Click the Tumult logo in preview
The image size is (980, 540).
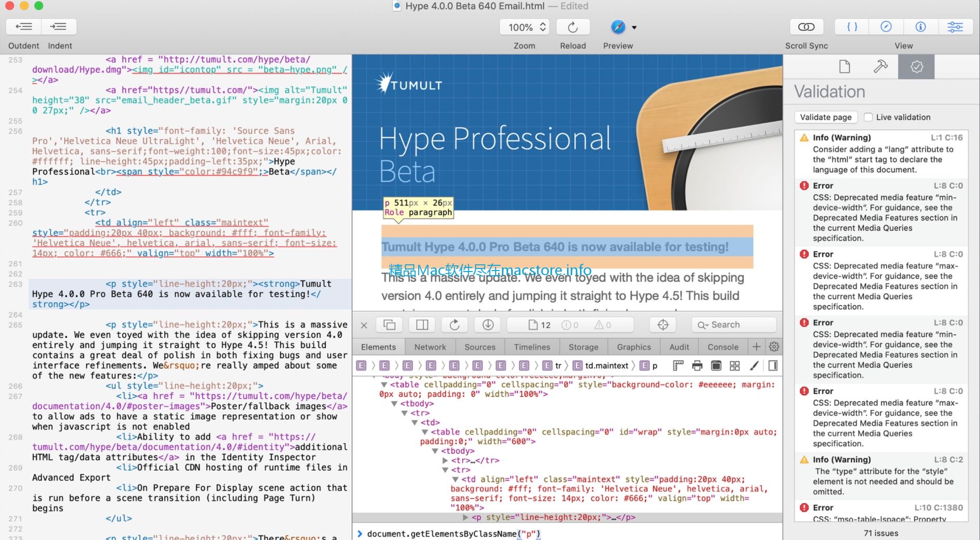point(408,84)
